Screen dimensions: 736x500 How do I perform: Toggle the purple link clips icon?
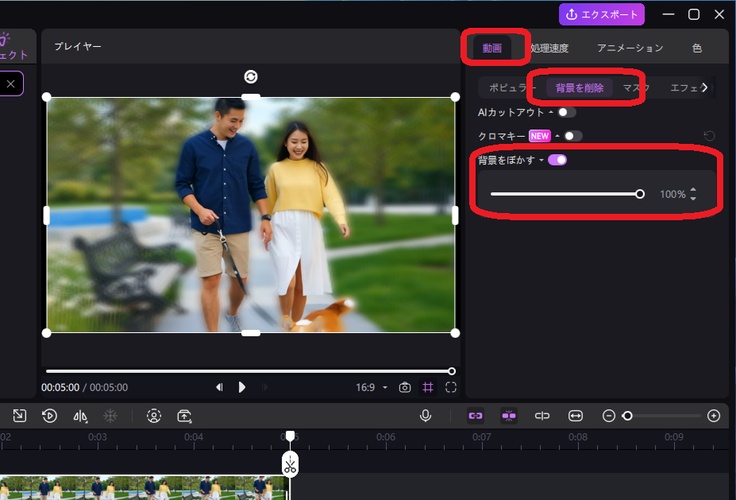pos(475,415)
